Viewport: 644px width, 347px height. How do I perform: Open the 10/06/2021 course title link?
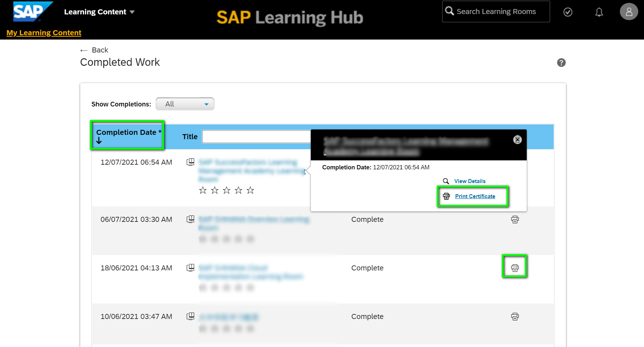coord(228,317)
